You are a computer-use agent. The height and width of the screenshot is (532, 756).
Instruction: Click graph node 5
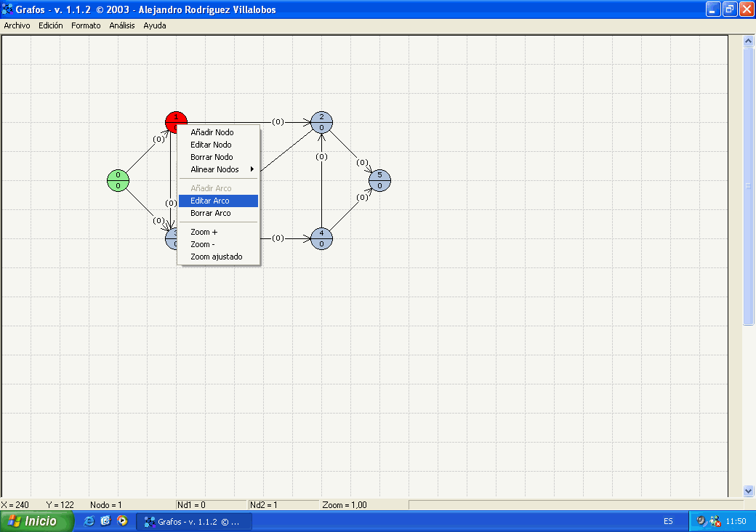point(379,180)
